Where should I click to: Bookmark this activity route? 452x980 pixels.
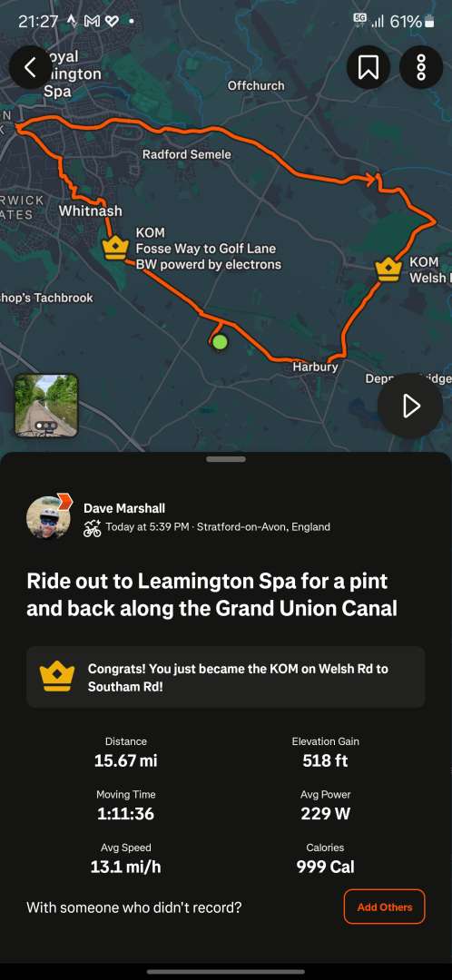368,67
